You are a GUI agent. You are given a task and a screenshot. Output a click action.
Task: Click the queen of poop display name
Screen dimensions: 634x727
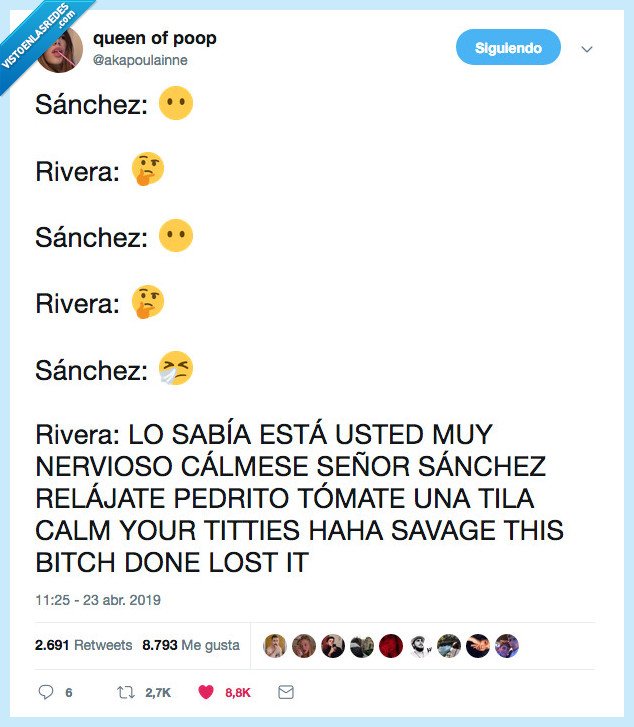click(154, 39)
